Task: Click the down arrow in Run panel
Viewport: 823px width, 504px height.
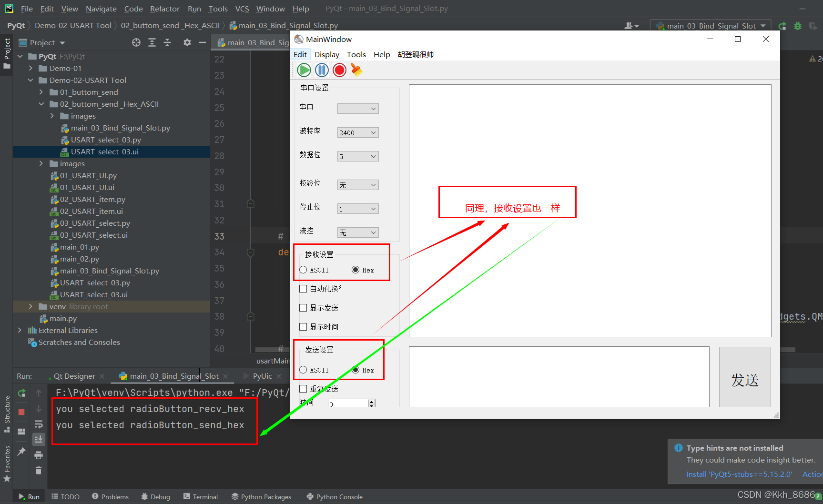Action: click(39, 409)
